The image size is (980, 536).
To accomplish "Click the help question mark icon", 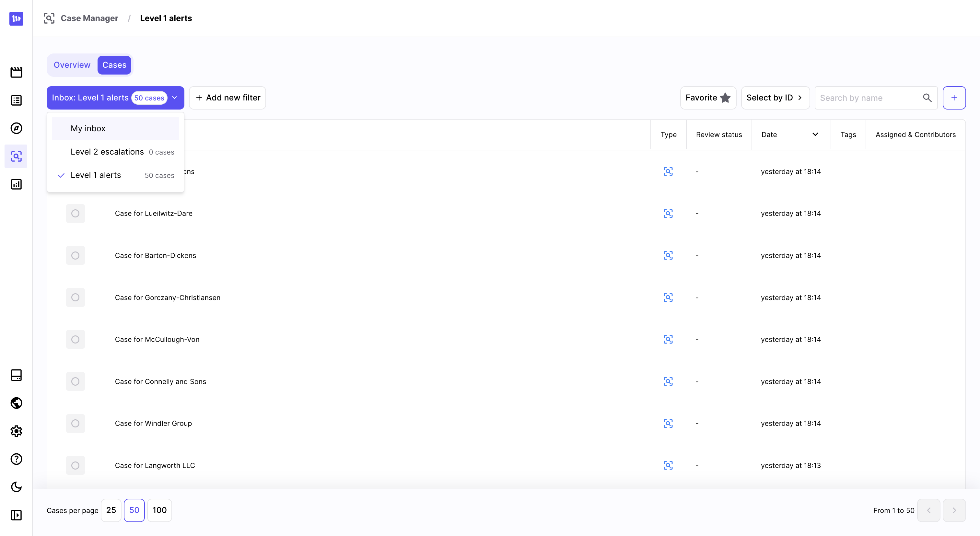I will point(16,459).
